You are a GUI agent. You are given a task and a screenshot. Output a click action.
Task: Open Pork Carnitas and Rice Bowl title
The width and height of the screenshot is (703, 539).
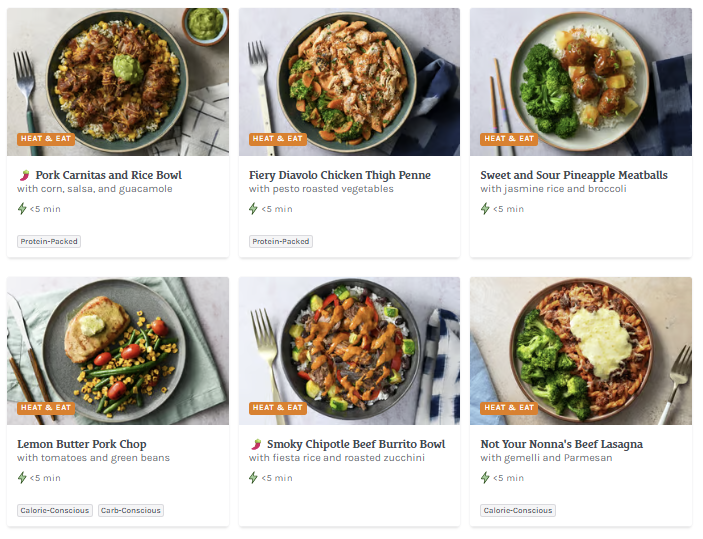pos(108,175)
